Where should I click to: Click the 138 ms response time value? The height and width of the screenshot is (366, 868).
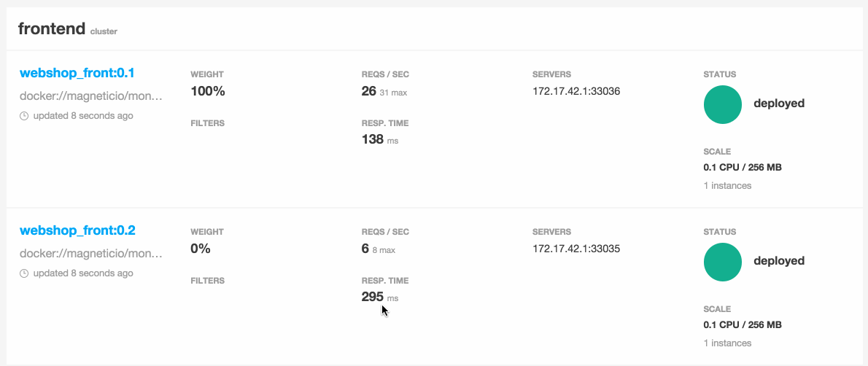[x=380, y=139]
